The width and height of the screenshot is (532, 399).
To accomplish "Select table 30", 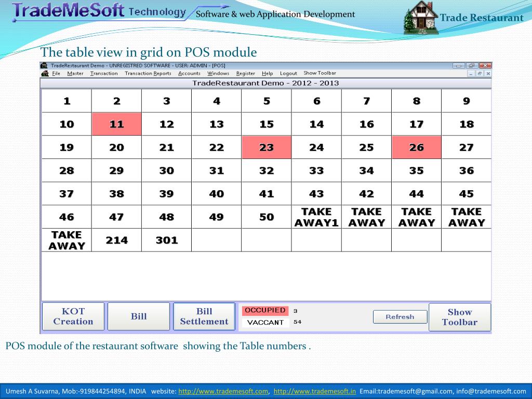I will point(167,170).
